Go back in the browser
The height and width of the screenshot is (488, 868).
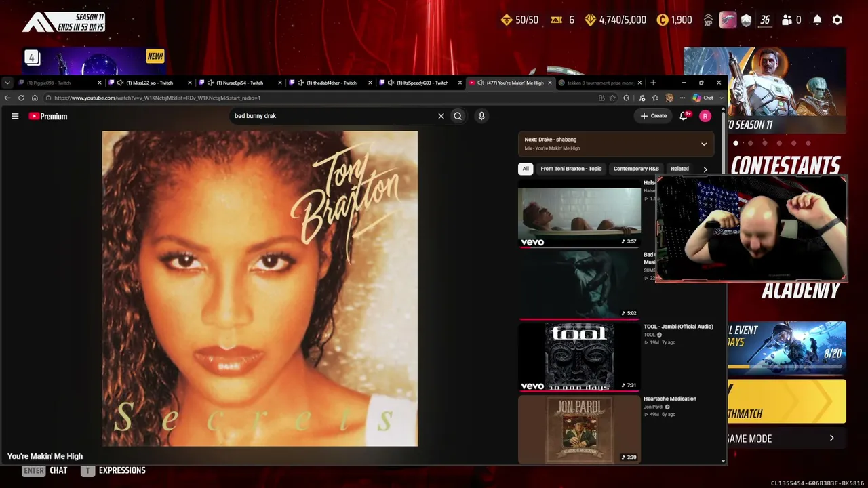click(x=7, y=98)
